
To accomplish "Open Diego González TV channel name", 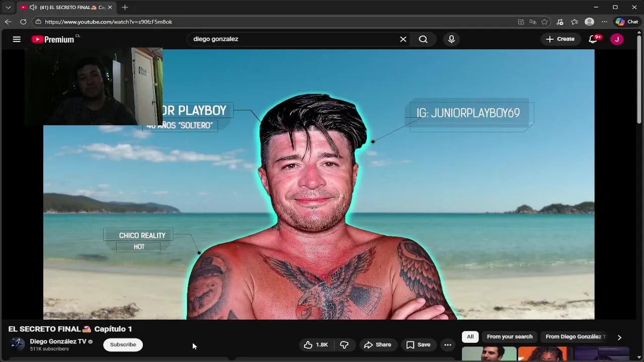I will click(x=58, y=341).
